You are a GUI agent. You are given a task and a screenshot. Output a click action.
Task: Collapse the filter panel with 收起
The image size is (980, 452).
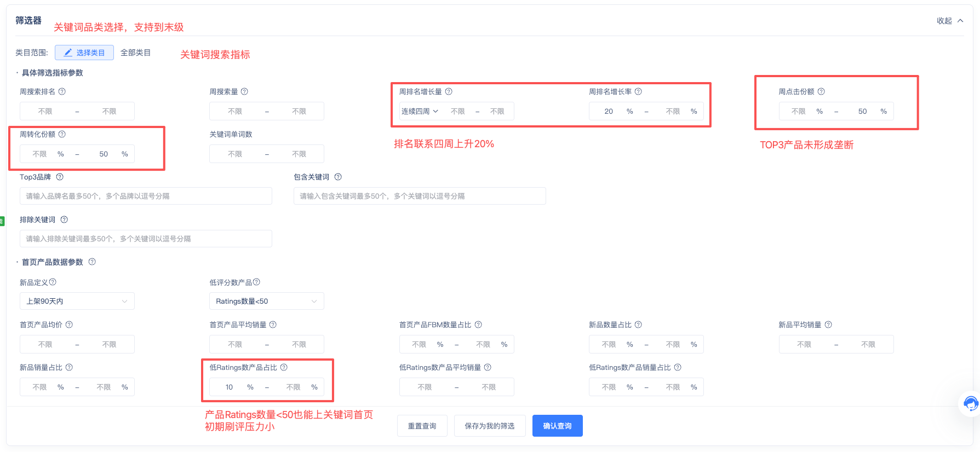tap(949, 21)
